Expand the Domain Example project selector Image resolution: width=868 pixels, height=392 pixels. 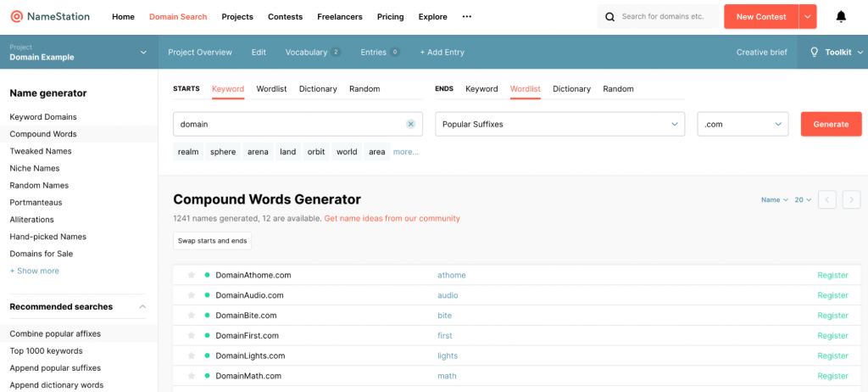[x=143, y=52]
